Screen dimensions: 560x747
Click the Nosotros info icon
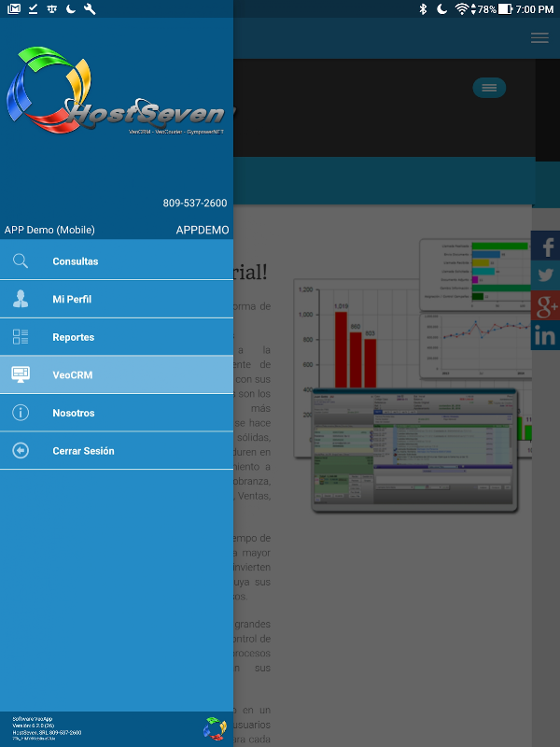[x=21, y=413]
